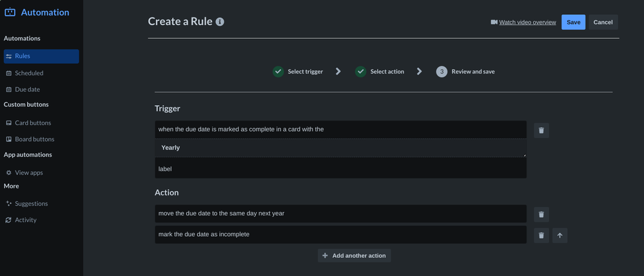Screen dimensions: 644x276
Task: Click the chevron after Select trigger
Action: (338, 72)
